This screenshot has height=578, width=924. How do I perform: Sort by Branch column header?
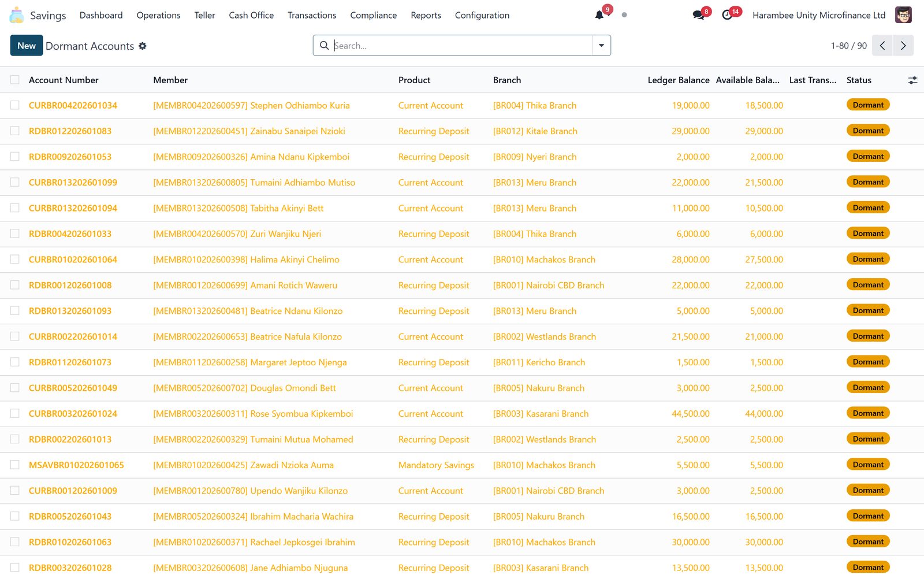point(507,80)
